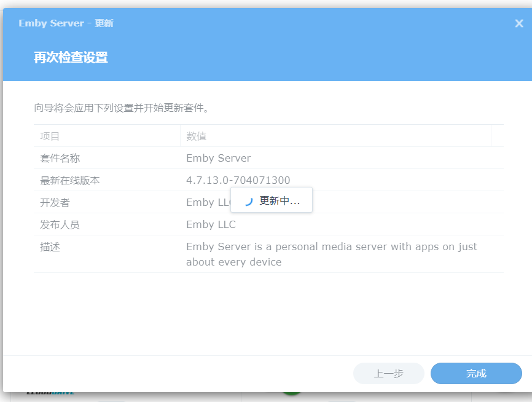The height and width of the screenshot is (402, 532).
Task: Click the 更新中... status text
Action: point(280,200)
